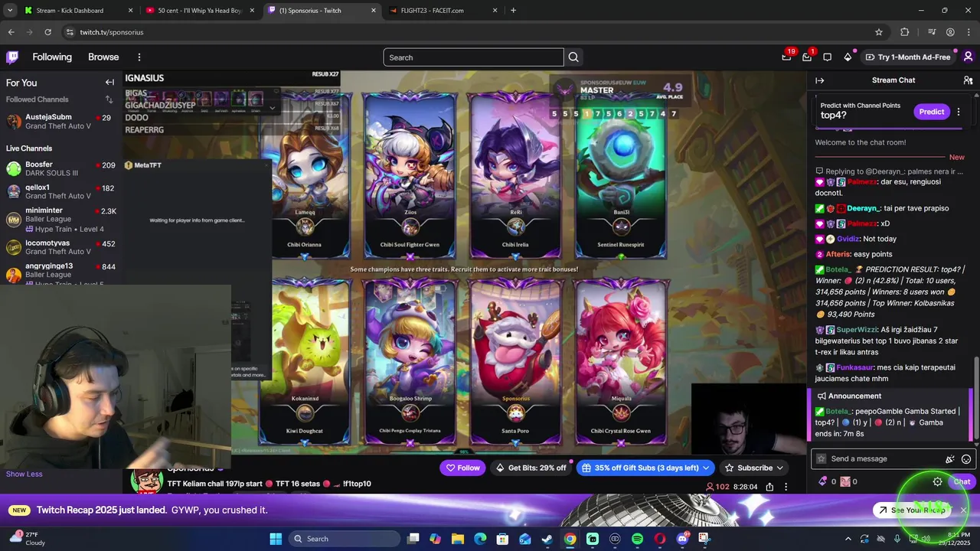This screenshot has width=980, height=551.
Task: Click Sponsorius streamer avatar
Action: 145,480
